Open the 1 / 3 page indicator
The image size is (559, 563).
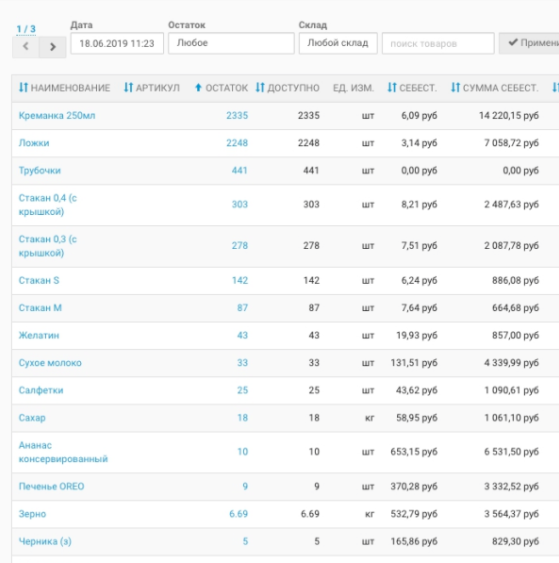(26, 29)
